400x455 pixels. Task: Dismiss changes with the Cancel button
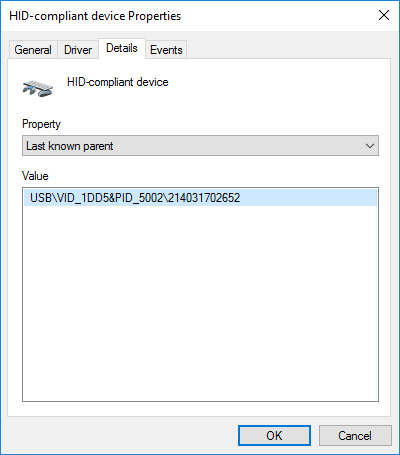point(355,435)
